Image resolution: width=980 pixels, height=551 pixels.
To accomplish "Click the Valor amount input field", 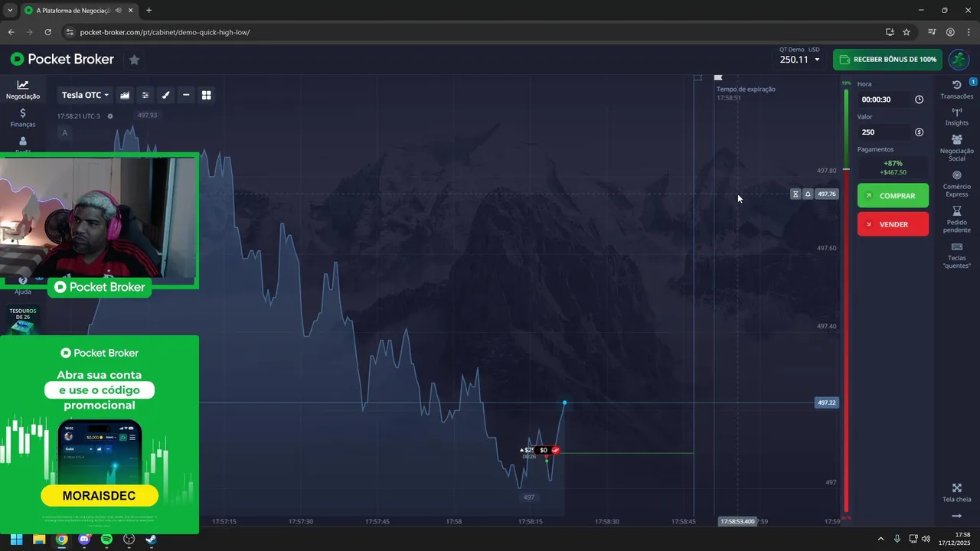I will tap(884, 132).
